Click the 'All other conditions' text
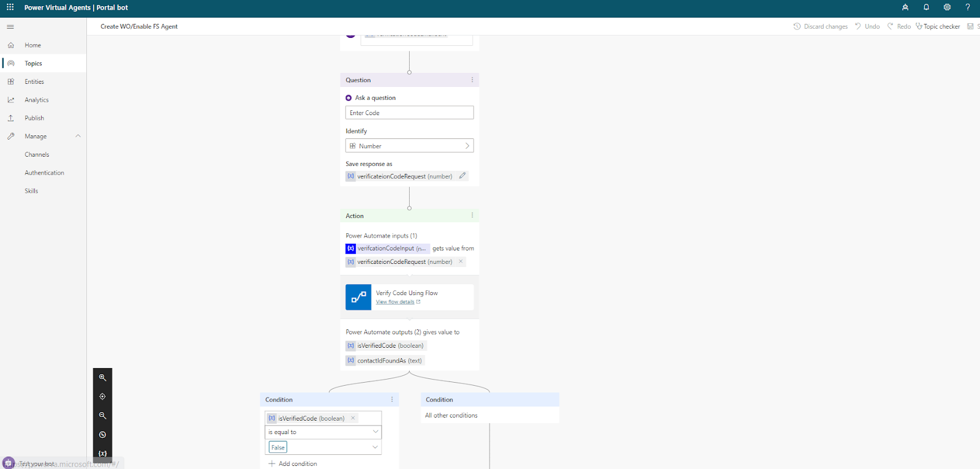980x469 pixels. coord(451,415)
